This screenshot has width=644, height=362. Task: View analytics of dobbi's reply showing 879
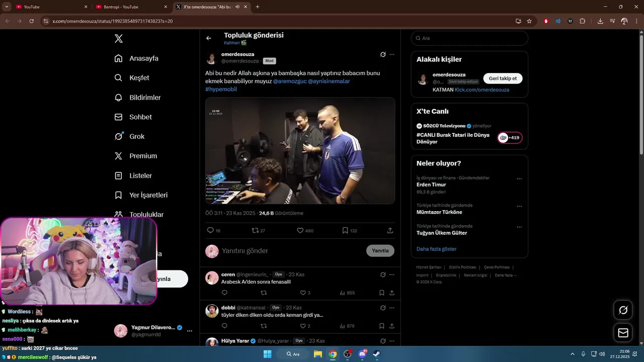[347, 326]
